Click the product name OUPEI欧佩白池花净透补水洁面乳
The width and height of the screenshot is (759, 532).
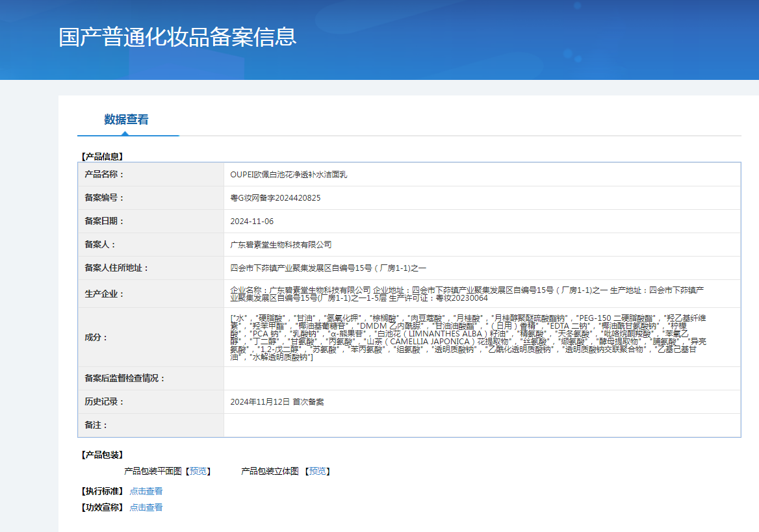tap(289, 175)
